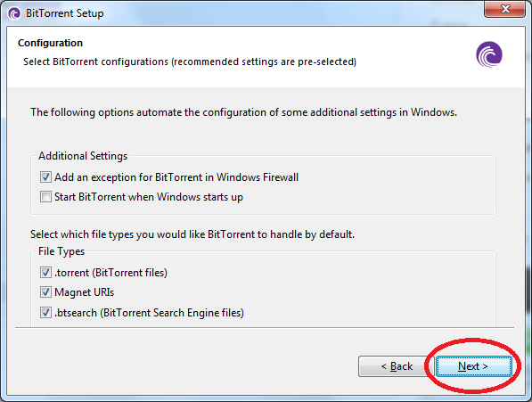This screenshot has width=532, height=402.
Task: Untick the .torrent file type checkbox
Action: point(45,273)
